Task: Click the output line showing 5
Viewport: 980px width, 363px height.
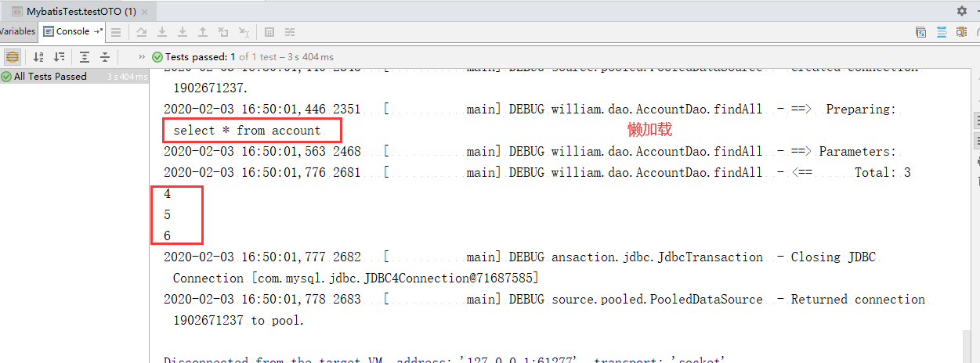Action: [168, 215]
